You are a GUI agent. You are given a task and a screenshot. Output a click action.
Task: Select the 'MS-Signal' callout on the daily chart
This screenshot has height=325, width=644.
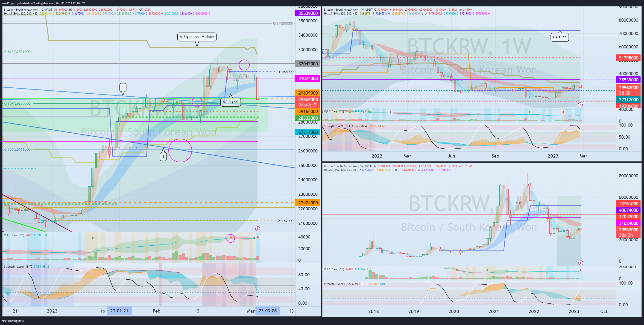coord(231,102)
